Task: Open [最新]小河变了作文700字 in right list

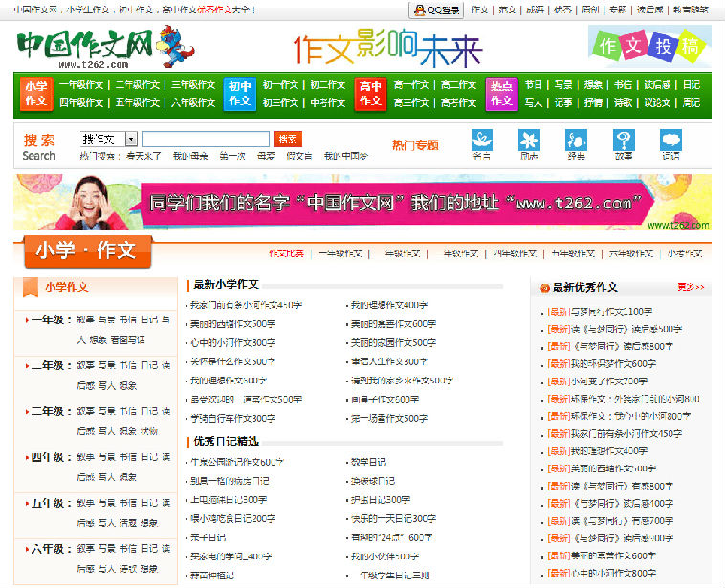Action: tap(598, 381)
